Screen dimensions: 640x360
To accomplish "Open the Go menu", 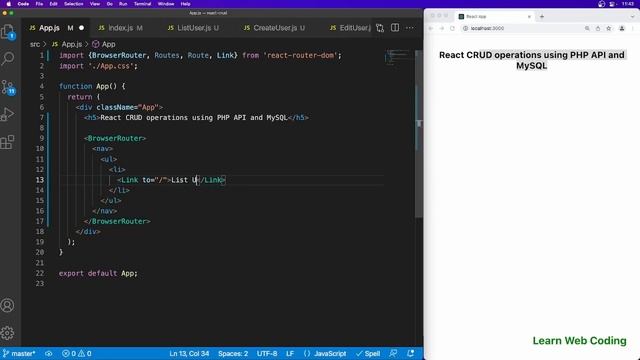I will (109, 4).
